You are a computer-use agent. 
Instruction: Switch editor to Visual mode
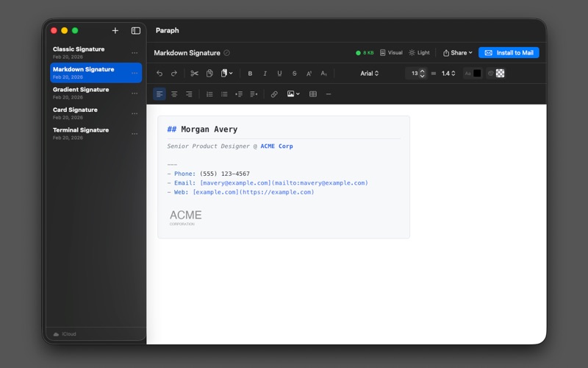click(x=391, y=53)
